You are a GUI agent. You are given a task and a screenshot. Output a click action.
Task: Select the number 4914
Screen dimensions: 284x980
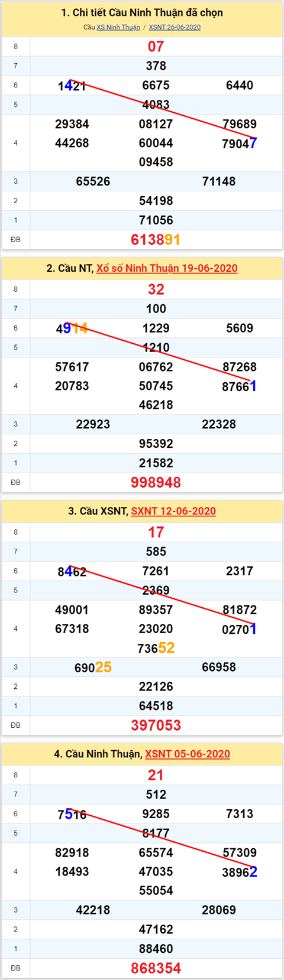pyautogui.click(x=72, y=328)
